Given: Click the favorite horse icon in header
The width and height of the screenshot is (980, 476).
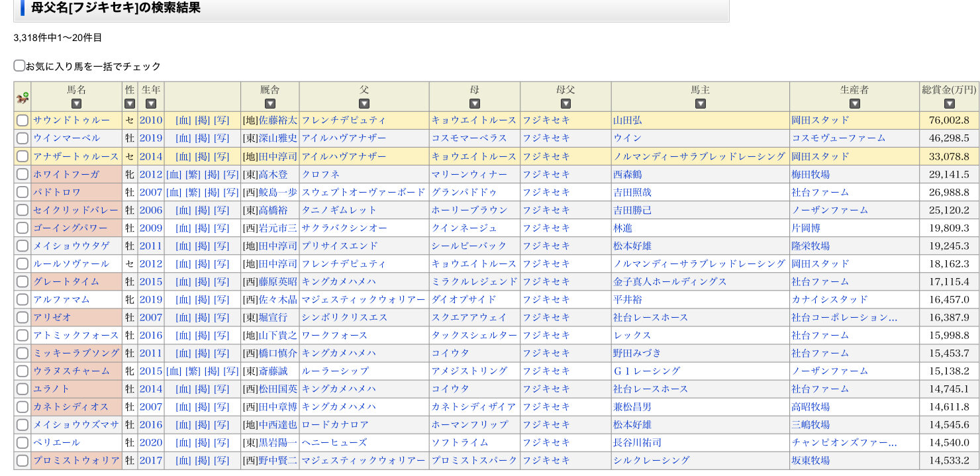Looking at the screenshot, I should click(x=23, y=97).
